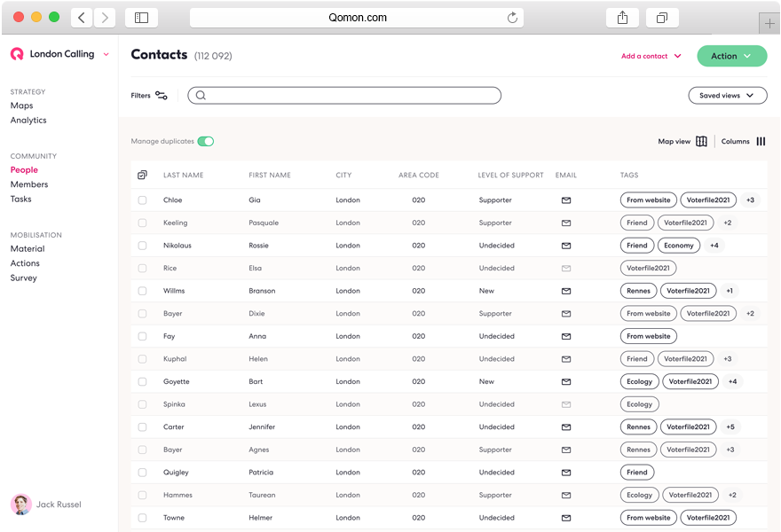Image resolution: width=781 pixels, height=532 pixels.
Task: Click the email icon for Jennifer Carter
Action: [x=566, y=427]
